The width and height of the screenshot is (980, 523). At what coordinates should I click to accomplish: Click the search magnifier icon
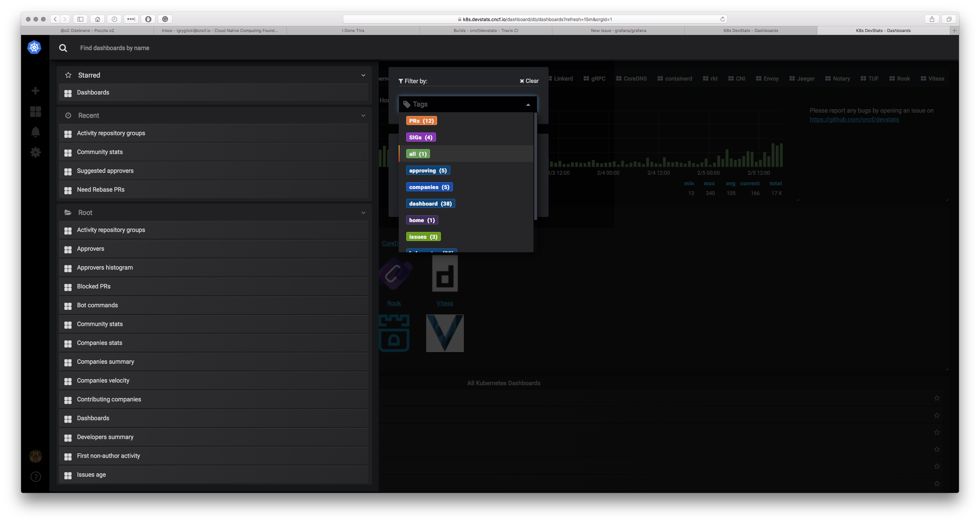coord(63,47)
